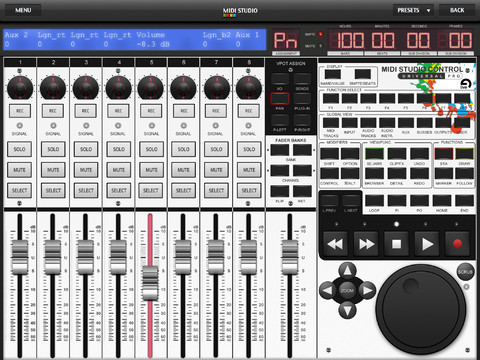Click the AUDIO TRACKS global view button

tap(368, 123)
